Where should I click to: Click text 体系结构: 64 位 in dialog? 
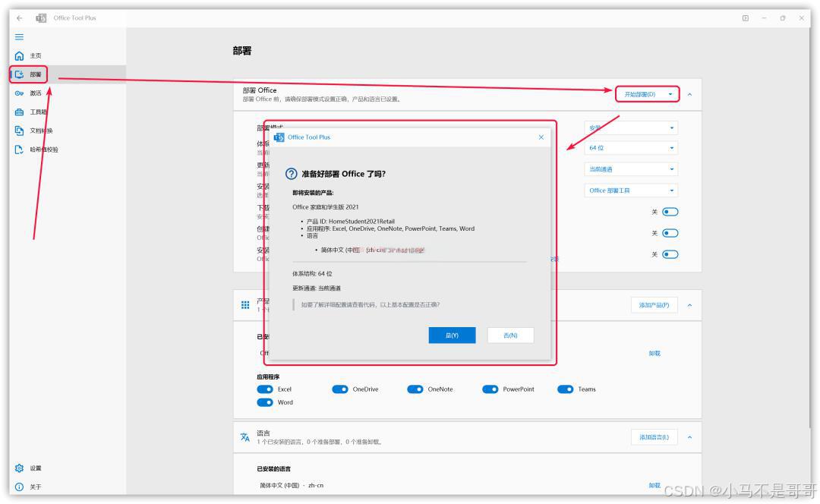tap(312, 273)
